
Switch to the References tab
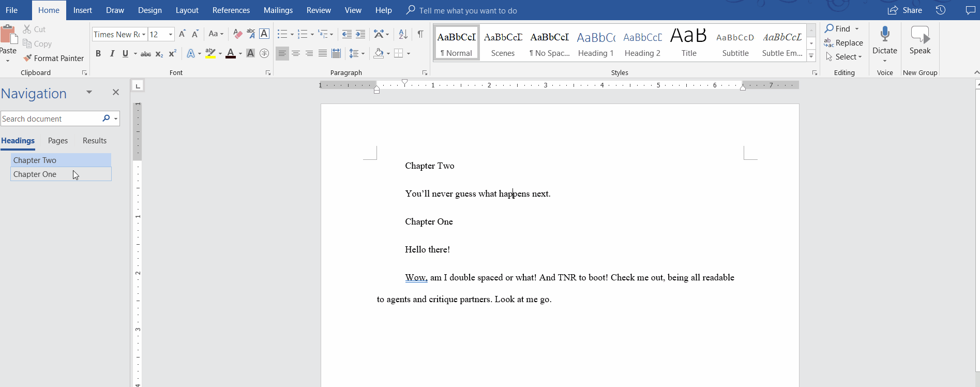coord(231,10)
